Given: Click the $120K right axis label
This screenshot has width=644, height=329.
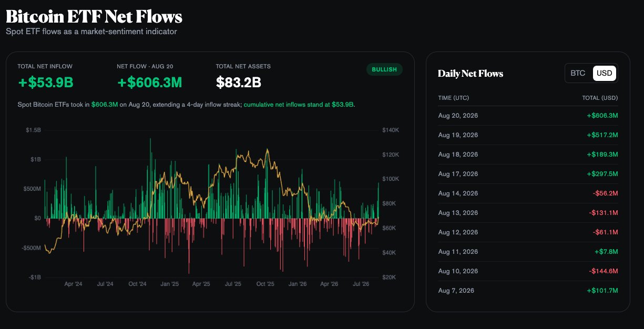Looking at the screenshot, I should (x=391, y=155).
